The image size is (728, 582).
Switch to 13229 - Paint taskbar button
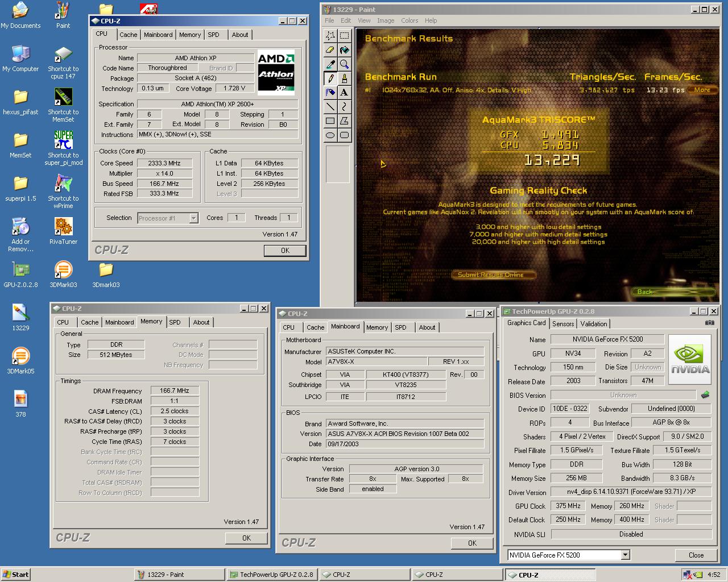pos(179,574)
